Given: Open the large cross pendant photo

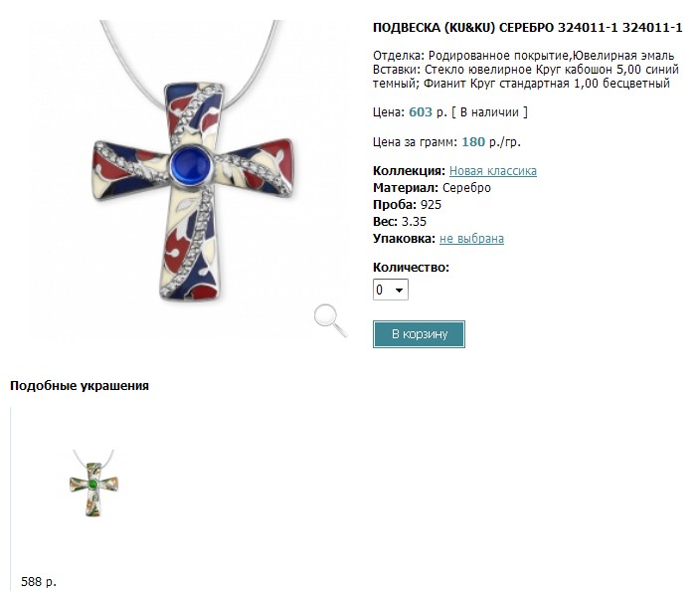Looking at the screenshot, I should coord(192,179).
